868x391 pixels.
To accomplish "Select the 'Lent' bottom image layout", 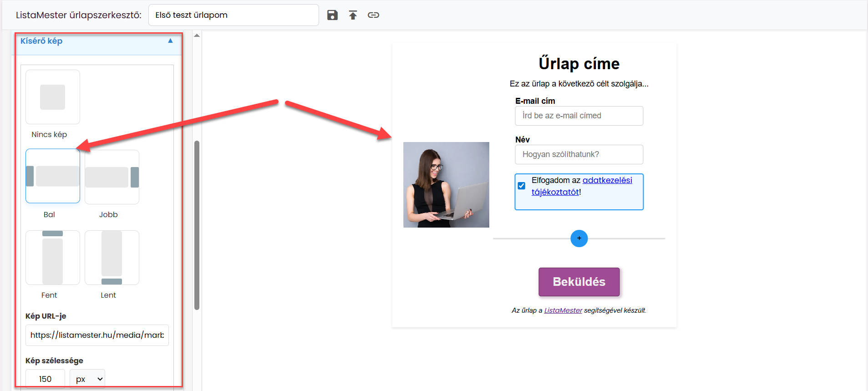I will (112, 258).
